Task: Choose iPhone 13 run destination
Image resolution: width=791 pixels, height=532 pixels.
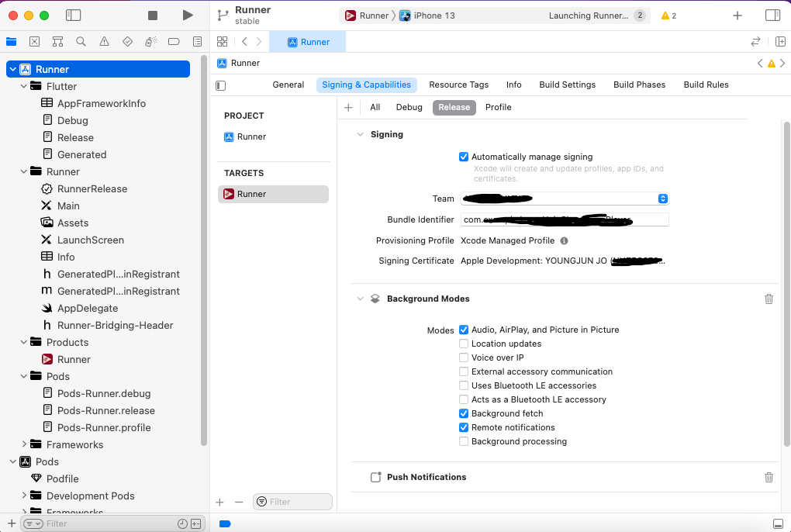Action: [427, 16]
